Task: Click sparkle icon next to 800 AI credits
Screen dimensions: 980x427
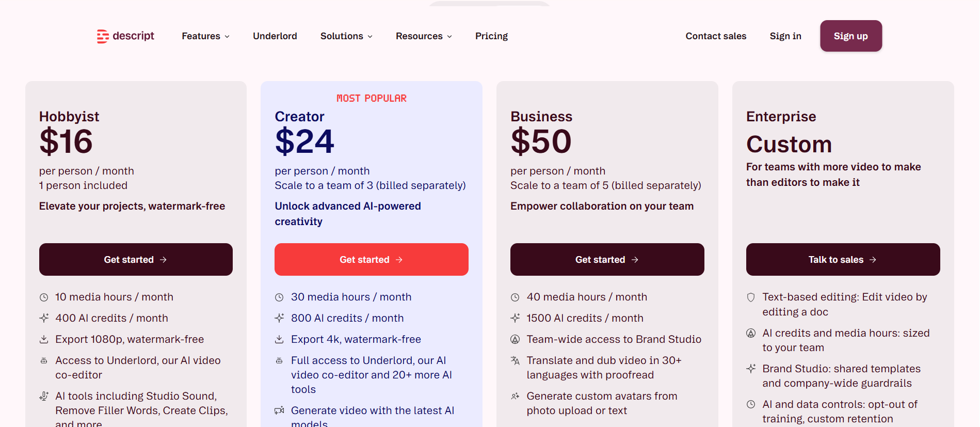Action: 279,318
